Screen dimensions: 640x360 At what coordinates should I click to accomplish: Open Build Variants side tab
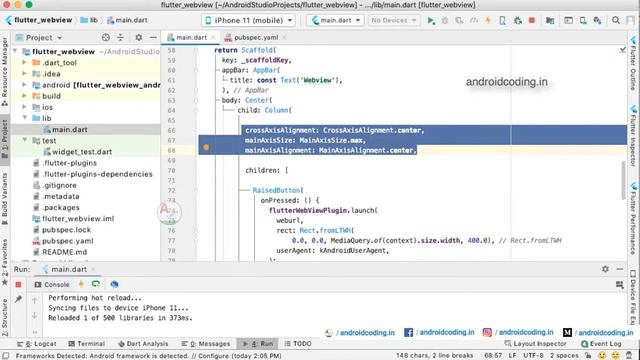click(x=4, y=199)
